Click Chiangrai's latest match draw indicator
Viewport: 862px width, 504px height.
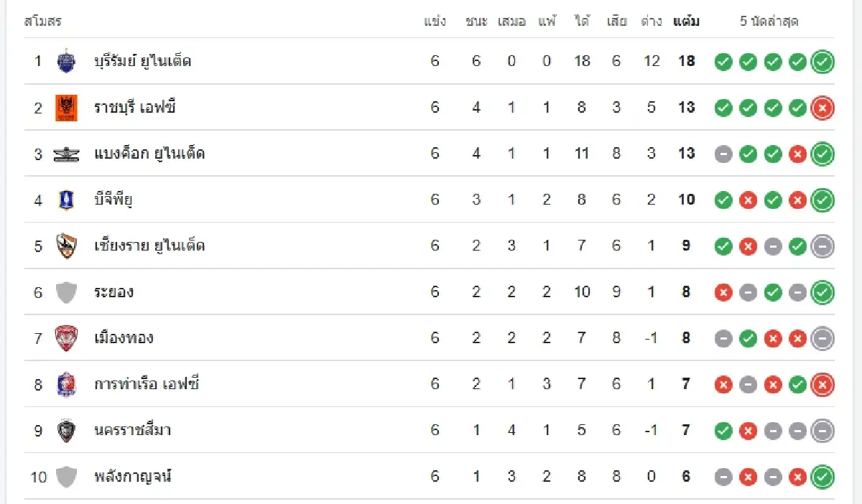pos(822,246)
